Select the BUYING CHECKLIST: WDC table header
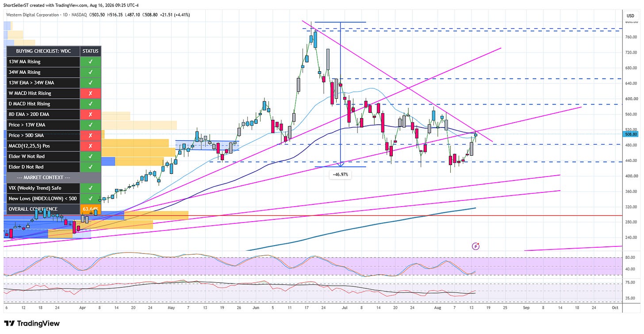Image resolution: width=644 pixels, height=334 pixels. point(44,51)
